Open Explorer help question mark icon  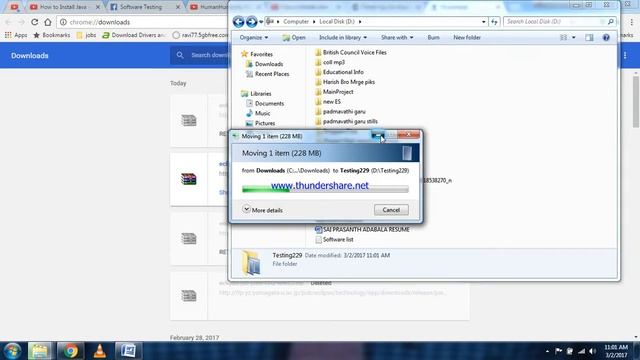tap(606, 38)
